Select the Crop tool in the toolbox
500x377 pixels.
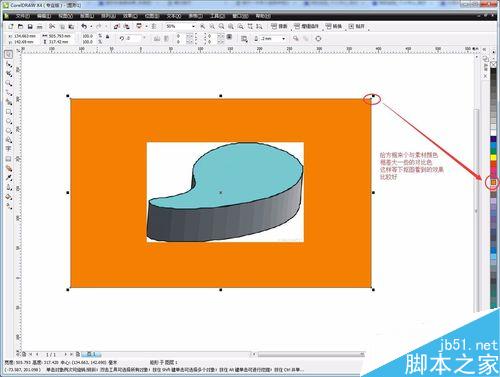click(x=9, y=73)
